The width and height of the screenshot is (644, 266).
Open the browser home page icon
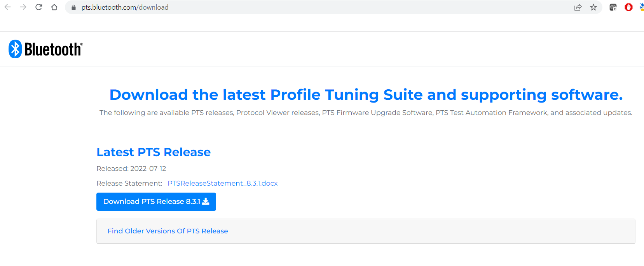click(x=54, y=7)
